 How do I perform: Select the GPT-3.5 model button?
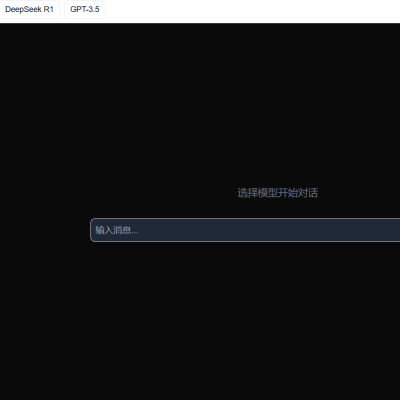(x=85, y=9)
